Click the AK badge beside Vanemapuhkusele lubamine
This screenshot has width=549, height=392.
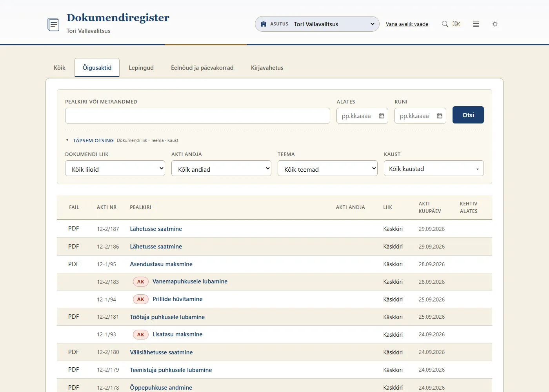point(140,281)
